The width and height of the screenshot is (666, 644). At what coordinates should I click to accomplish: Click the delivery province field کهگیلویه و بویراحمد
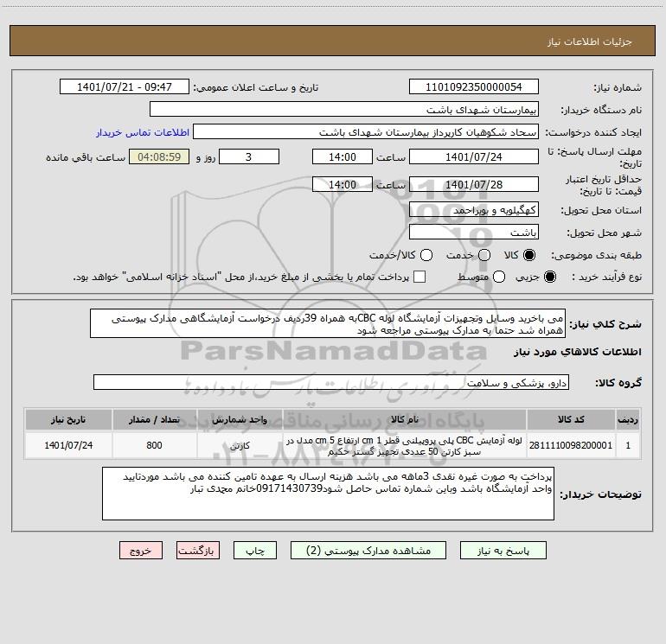click(474, 209)
